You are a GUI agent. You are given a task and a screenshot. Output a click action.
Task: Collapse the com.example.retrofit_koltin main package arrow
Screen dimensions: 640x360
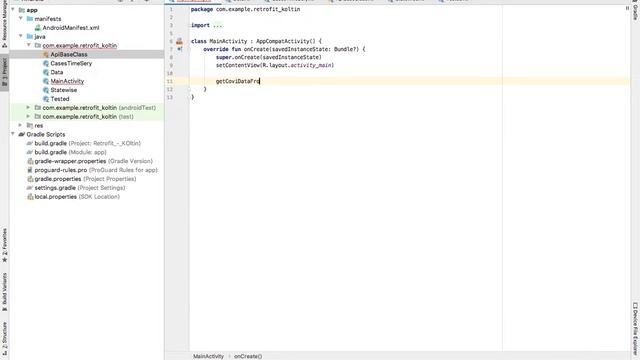(29, 45)
